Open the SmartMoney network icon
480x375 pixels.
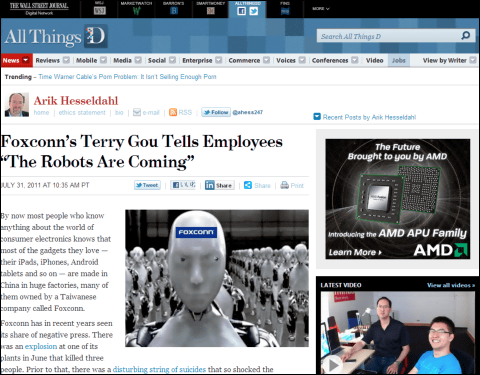(211, 11)
